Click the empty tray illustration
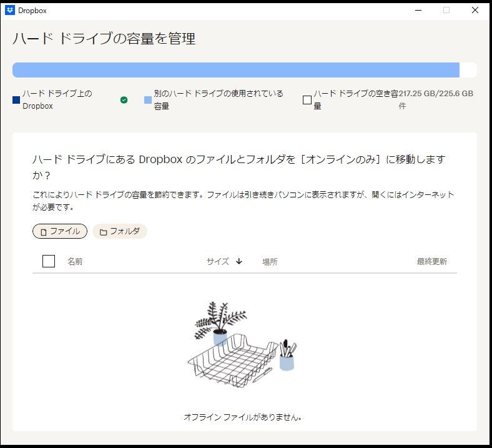Screen dimensions: 492x448 pyautogui.click(x=243, y=345)
